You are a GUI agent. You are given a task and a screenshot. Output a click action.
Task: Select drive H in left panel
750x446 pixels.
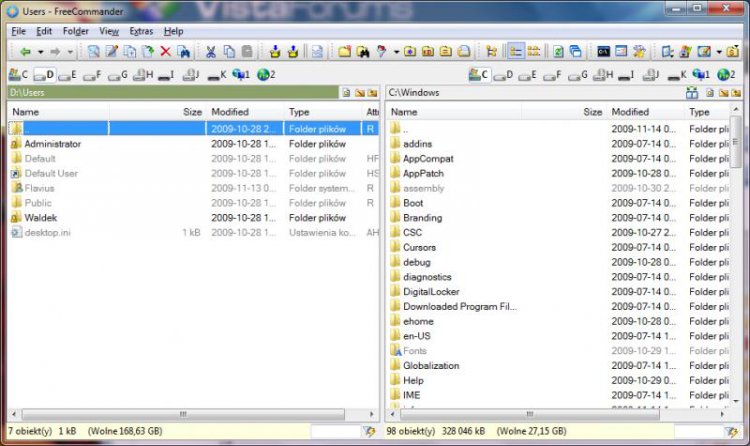tap(143, 75)
